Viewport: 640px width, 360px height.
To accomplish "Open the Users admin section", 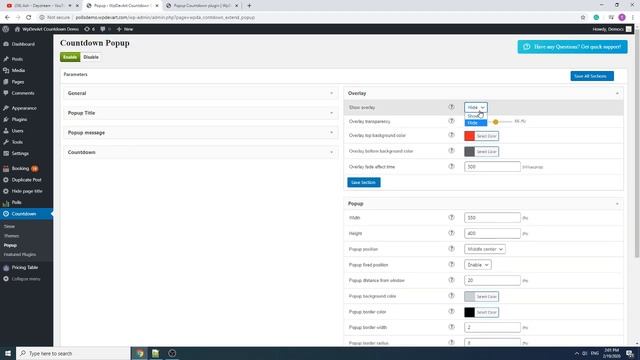I will coord(17,131).
